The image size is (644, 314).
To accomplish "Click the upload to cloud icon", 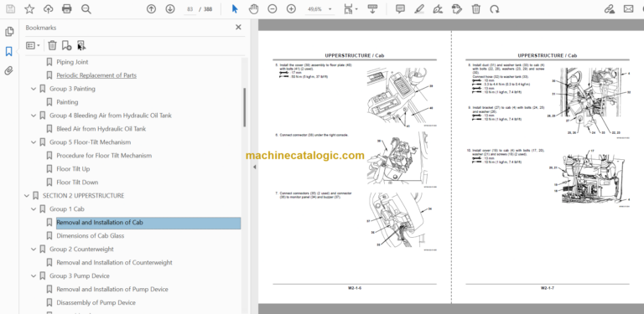I will point(48,8).
